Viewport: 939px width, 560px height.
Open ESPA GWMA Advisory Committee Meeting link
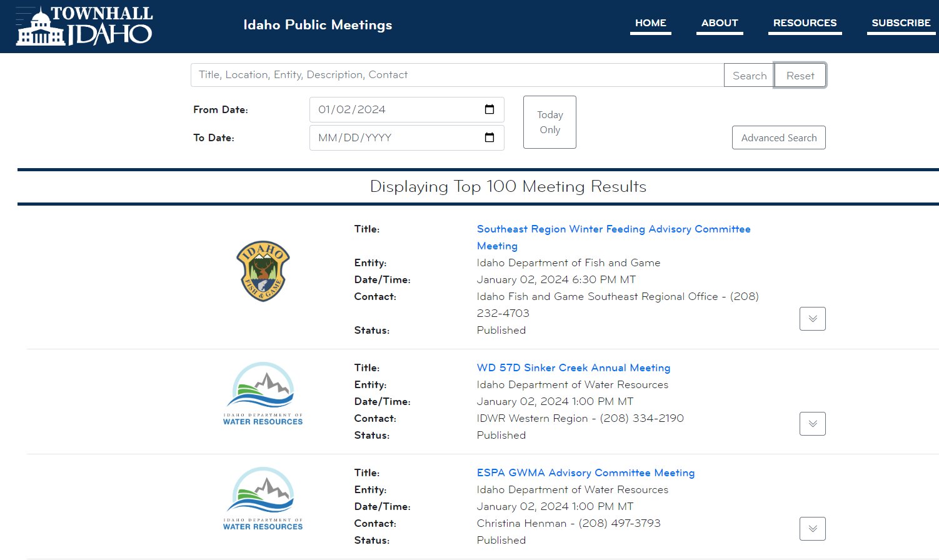point(586,473)
